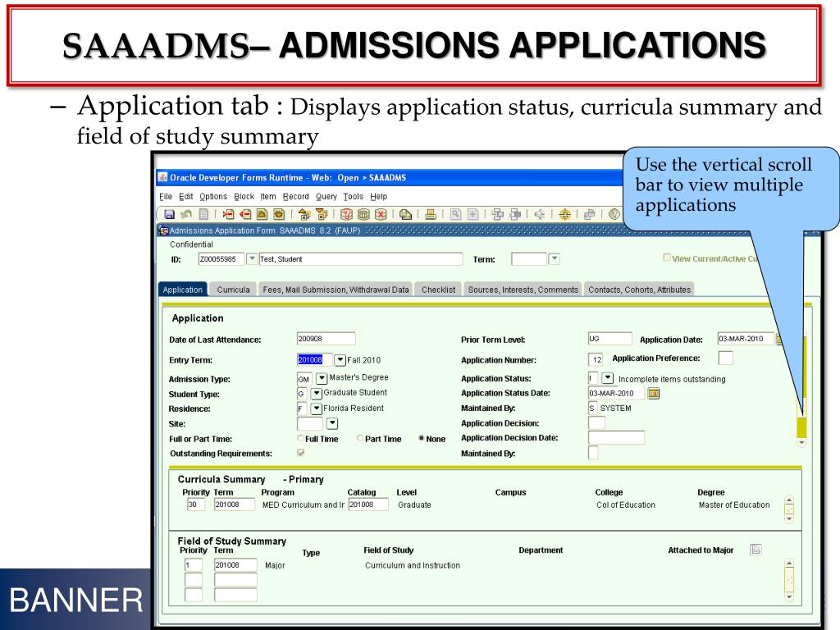The height and width of the screenshot is (630, 840).
Task: Click the Save disk icon in toolbar
Action: 169,214
